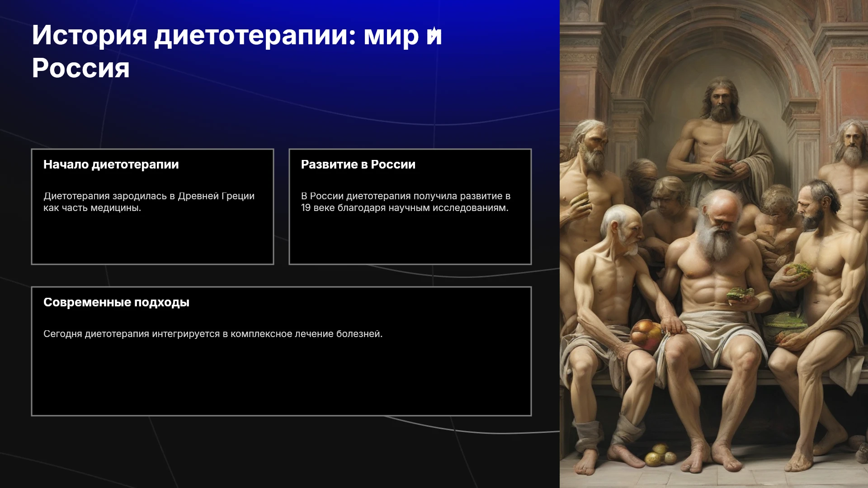Viewport: 868px width, 488px height.
Task: Click empty space below 'Развитие в России' text
Action: coord(410,239)
